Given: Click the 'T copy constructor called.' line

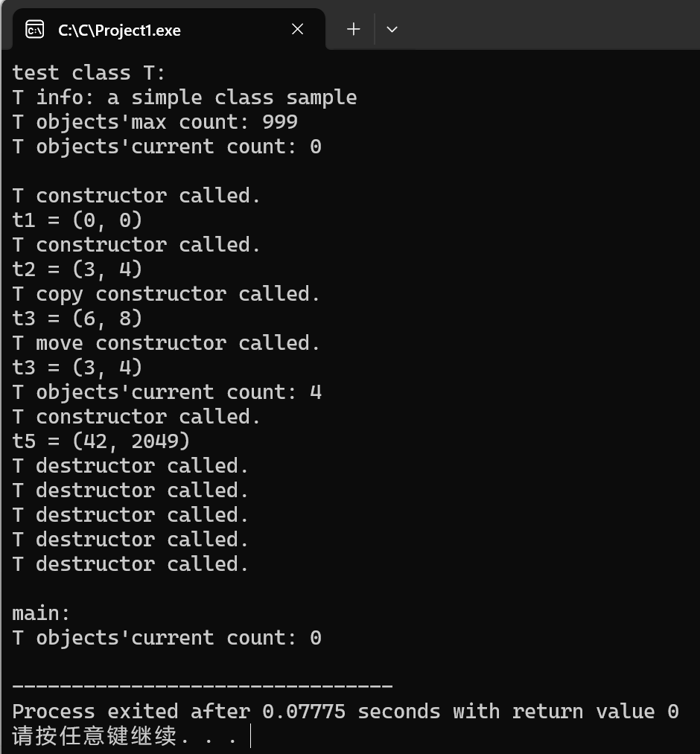Looking at the screenshot, I should click(x=166, y=294).
